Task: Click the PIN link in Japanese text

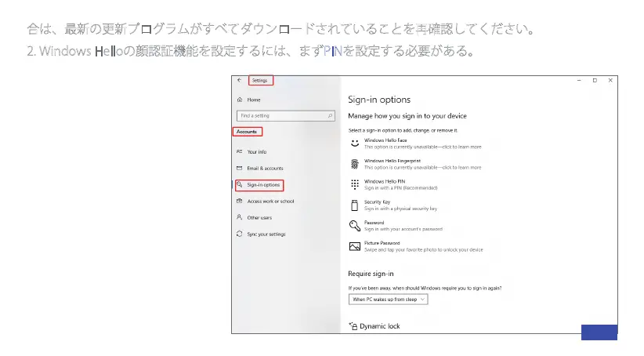Action: coord(333,51)
